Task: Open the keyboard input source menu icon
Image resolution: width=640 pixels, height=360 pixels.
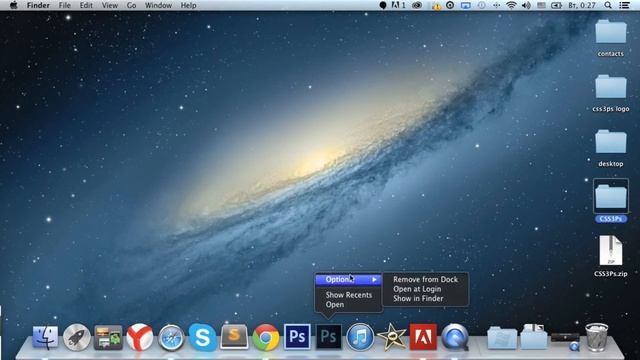Action: pos(541,5)
